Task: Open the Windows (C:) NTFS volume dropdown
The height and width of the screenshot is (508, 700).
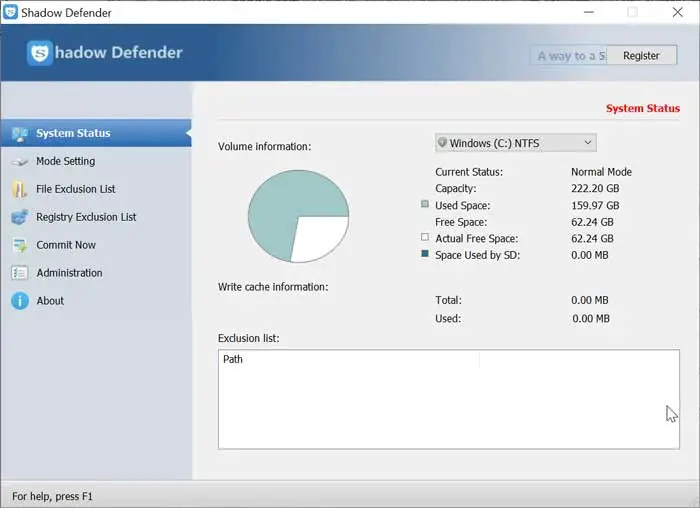Action: coord(515,143)
